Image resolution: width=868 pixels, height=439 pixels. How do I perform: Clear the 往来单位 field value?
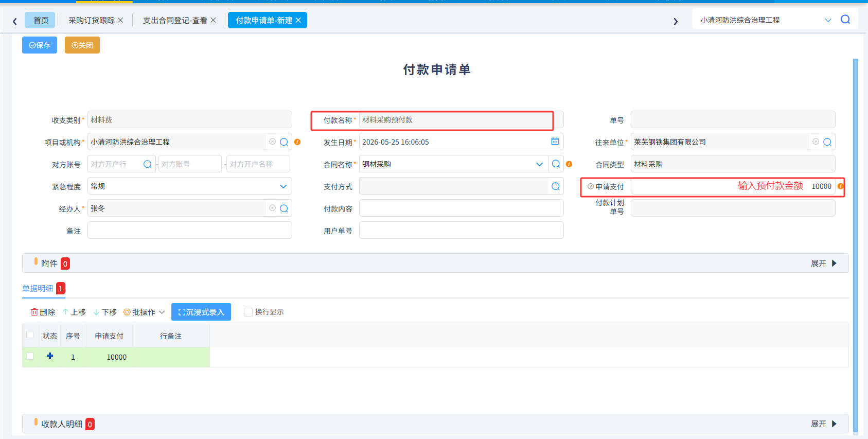(x=816, y=142)
